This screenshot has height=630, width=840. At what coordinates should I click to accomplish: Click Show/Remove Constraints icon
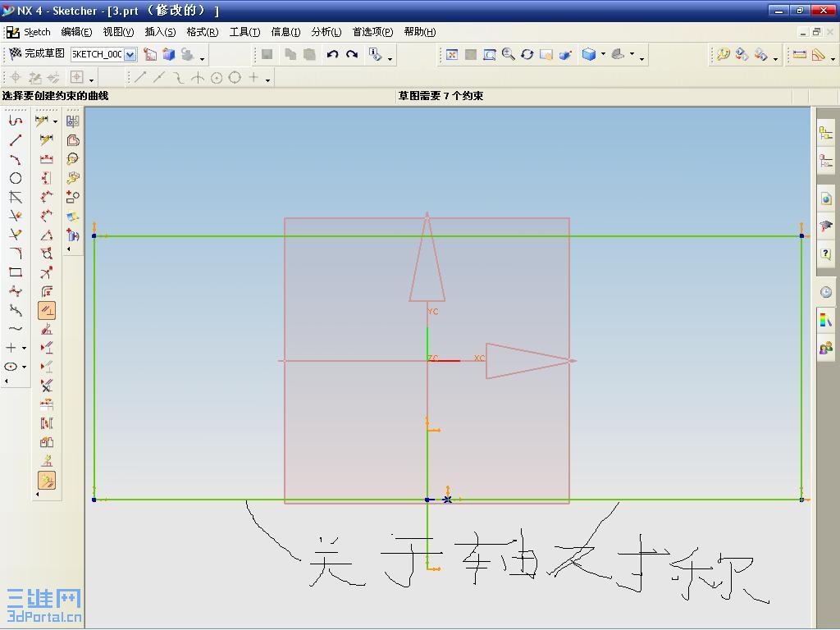point(47,386)
